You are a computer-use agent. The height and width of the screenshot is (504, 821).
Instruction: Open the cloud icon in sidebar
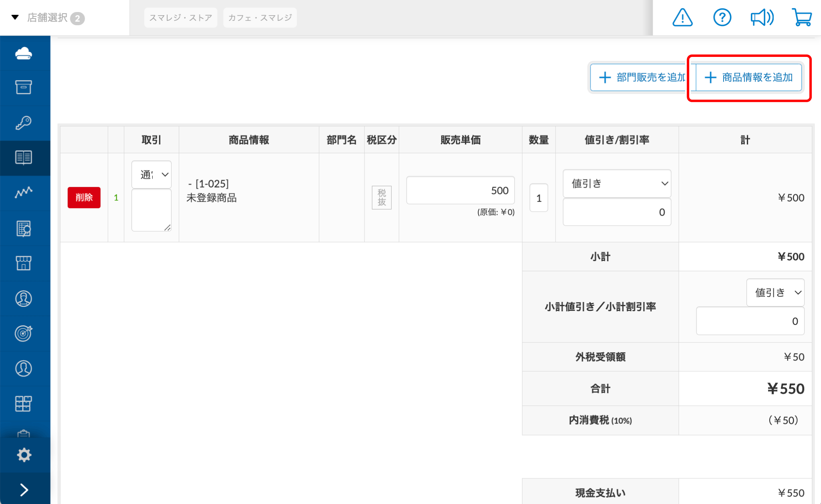pyautogui.click(x=24, y=53)
